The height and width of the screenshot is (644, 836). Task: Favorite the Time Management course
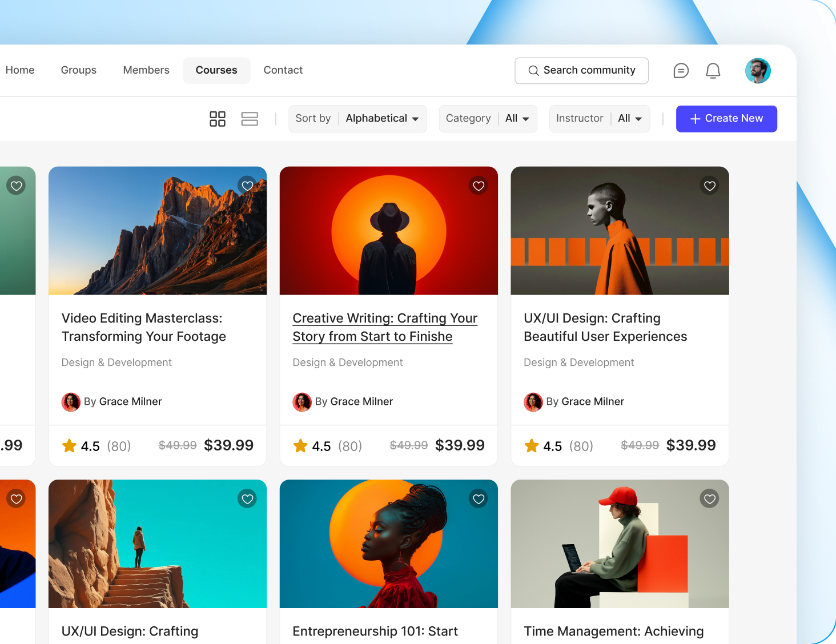click(710, 499)
